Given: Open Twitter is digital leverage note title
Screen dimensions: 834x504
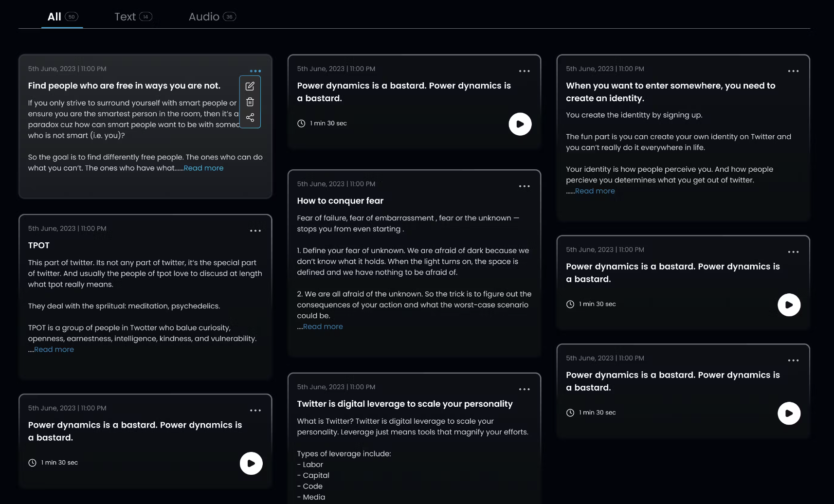Looking at the screenshot, I should 405,404.
